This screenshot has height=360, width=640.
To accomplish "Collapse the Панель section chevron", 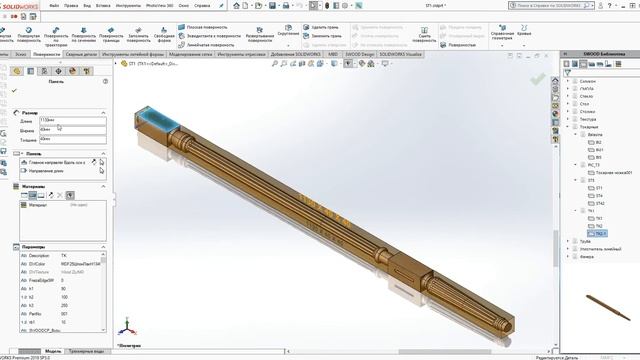I will click(103, 154).
